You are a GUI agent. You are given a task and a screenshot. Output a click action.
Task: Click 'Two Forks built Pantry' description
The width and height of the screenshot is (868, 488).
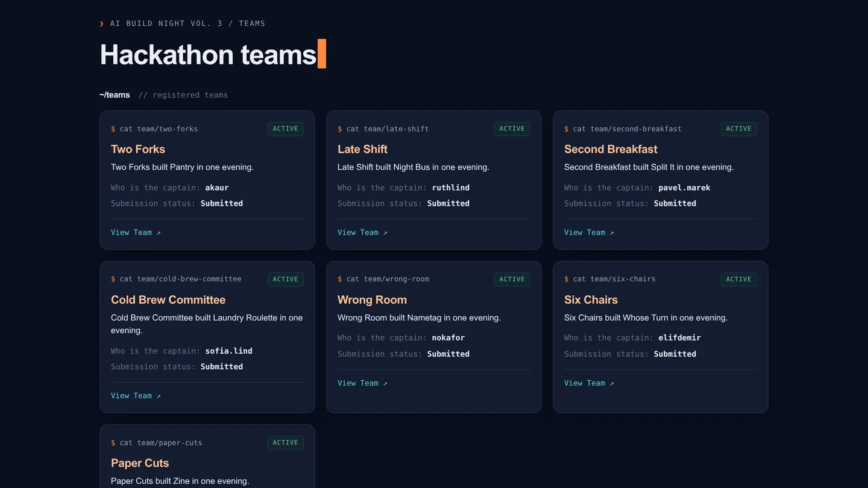tap(182, 167)
